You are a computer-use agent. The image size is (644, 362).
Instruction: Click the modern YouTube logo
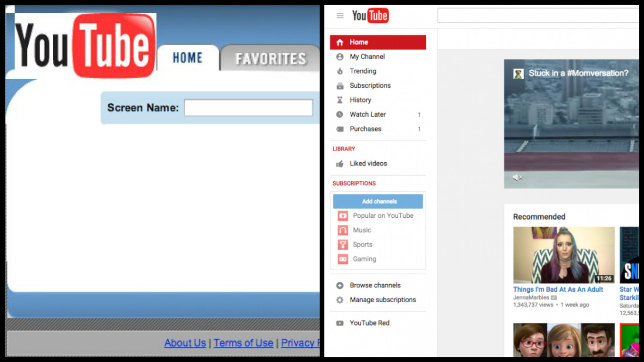pyautogui.click(x=370, y=16)
